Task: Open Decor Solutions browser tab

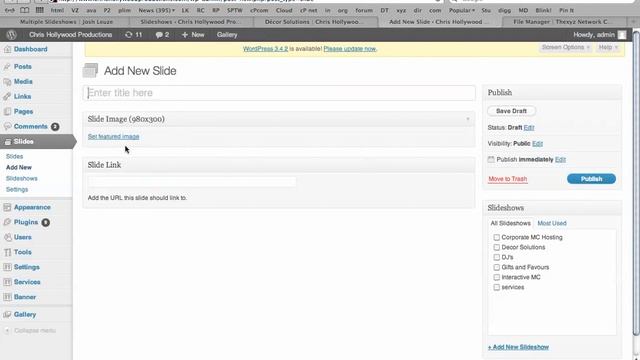Action: 314,22
